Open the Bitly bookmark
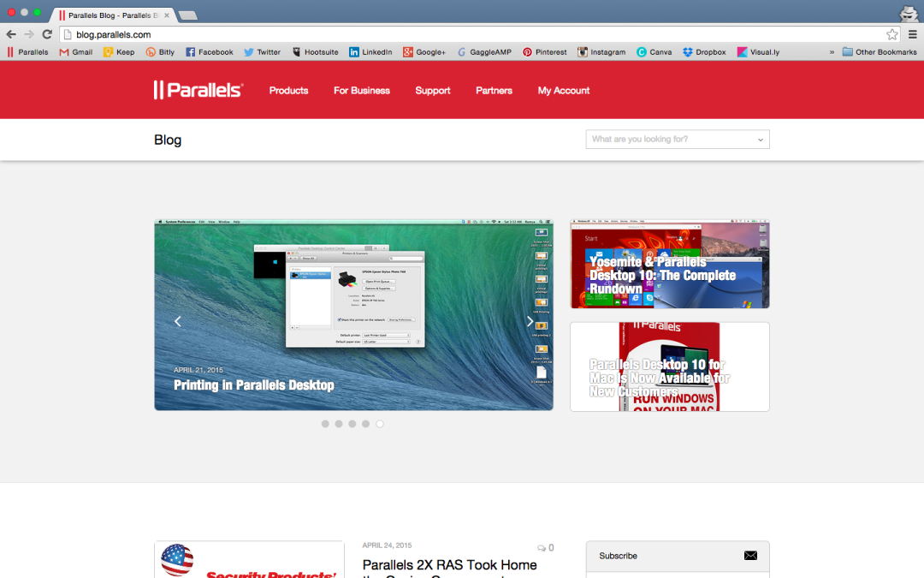924x578 pixels. pyautogui.click(x=160, y=52)
